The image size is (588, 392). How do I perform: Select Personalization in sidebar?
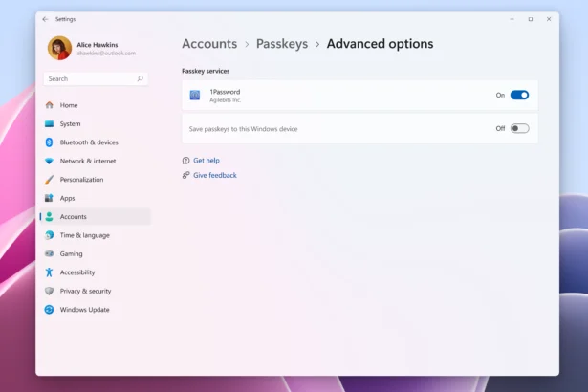point(96,180)
